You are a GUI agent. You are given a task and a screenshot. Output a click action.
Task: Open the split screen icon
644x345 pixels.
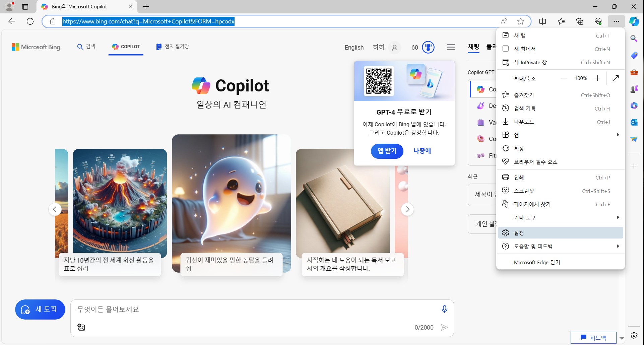pos(543,21)
